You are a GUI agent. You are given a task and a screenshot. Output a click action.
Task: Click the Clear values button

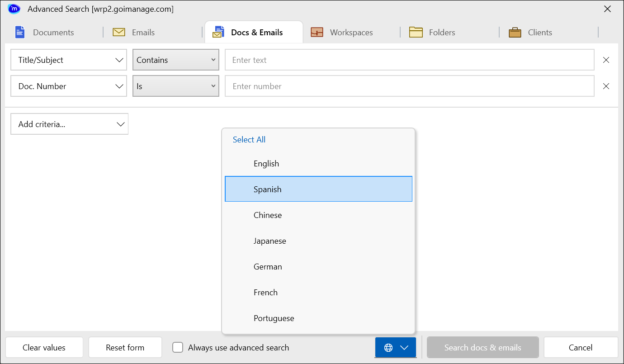[44, 348]
